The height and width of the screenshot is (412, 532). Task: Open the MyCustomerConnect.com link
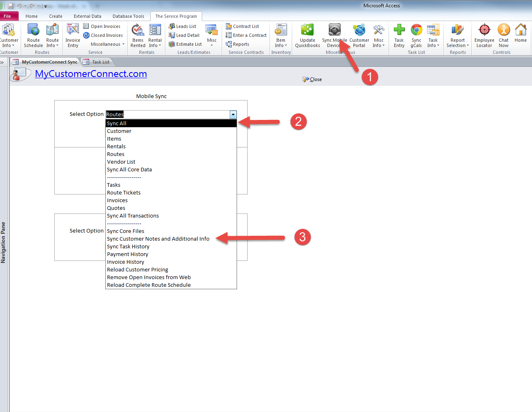91,74
